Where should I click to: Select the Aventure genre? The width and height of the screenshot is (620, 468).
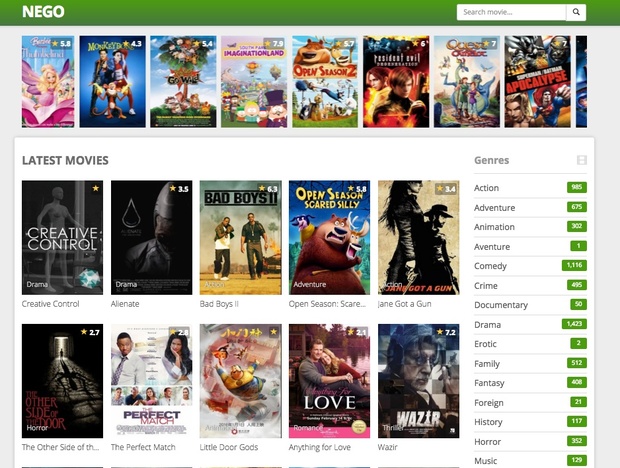492,247
